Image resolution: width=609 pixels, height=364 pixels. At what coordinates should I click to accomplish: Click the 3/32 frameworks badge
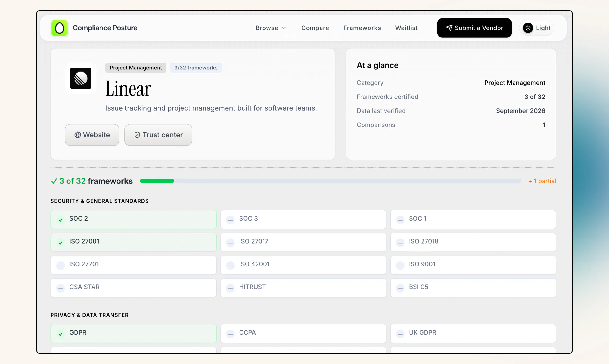tap(196, 68)
